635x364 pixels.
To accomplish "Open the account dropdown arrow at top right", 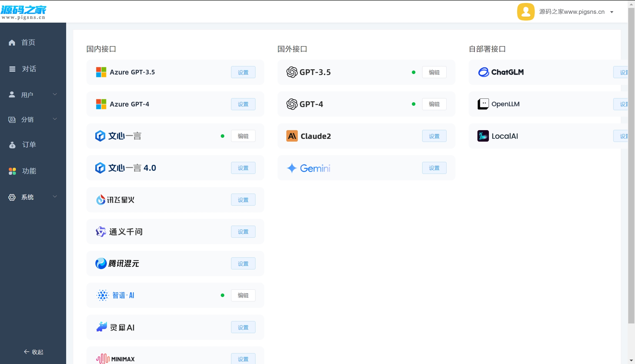I will 612,12.
